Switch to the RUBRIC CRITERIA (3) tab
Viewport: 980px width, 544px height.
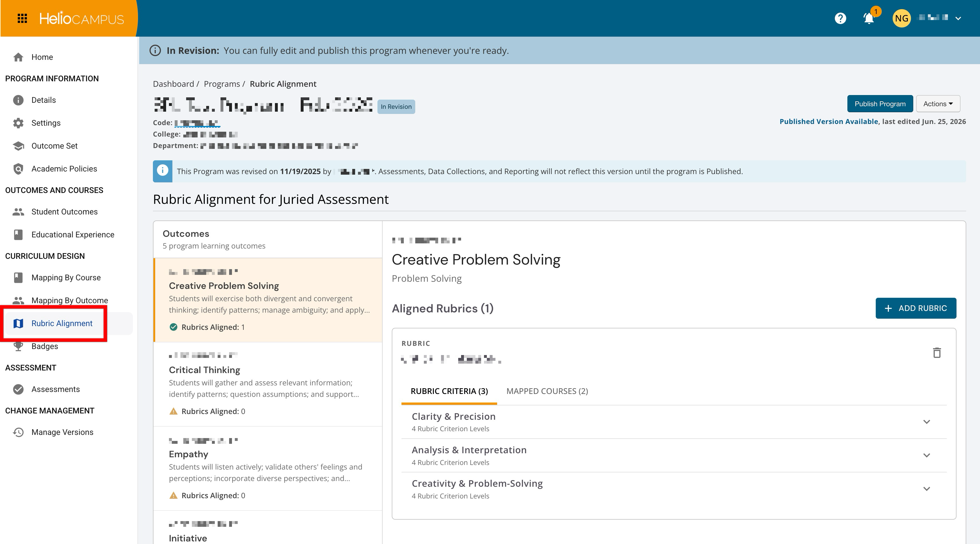[x=449, y=391]
